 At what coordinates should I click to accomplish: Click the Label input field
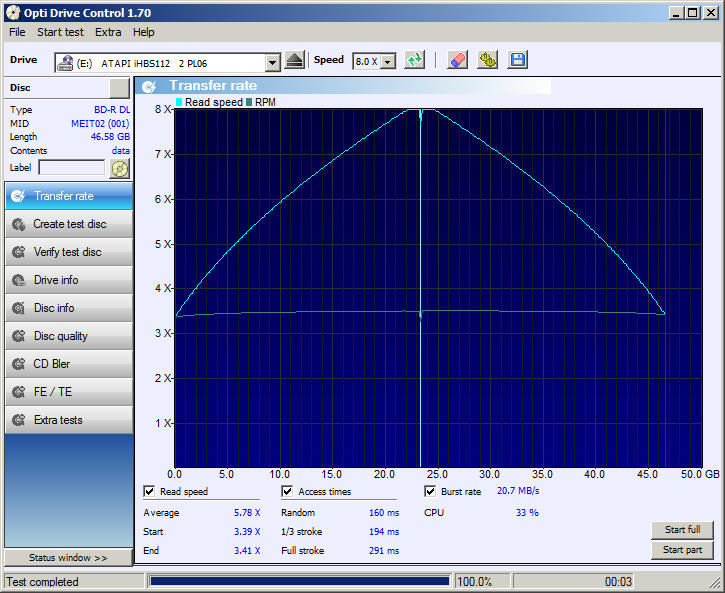(x=72, y=167)
